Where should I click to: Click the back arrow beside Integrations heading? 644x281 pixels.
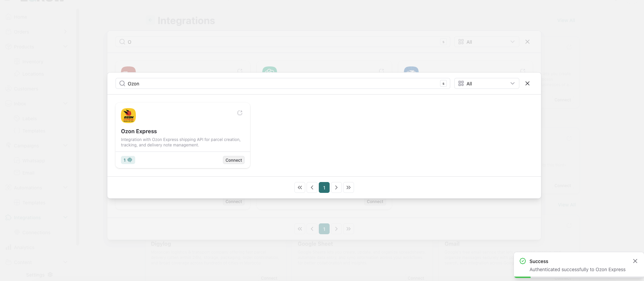(x=150, y=20)
